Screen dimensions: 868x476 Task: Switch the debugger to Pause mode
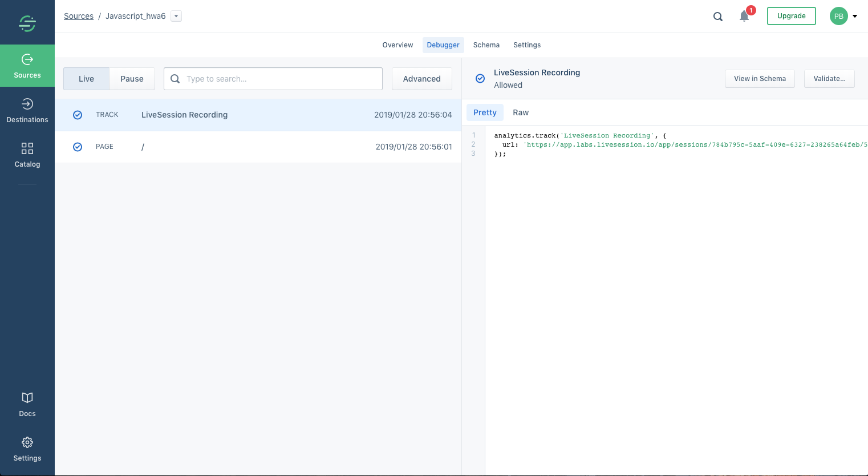(x=132, y=79)
